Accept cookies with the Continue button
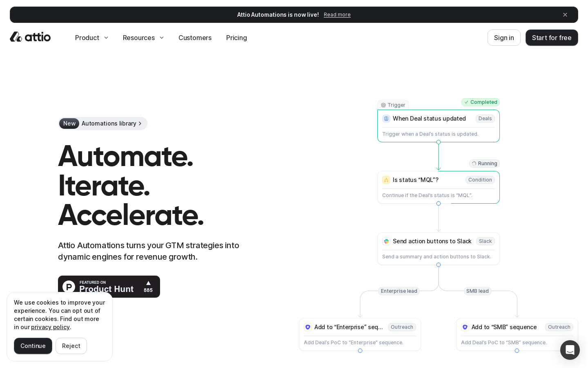The width and height of the screenshot is (588, 368). tap(33, 346)
